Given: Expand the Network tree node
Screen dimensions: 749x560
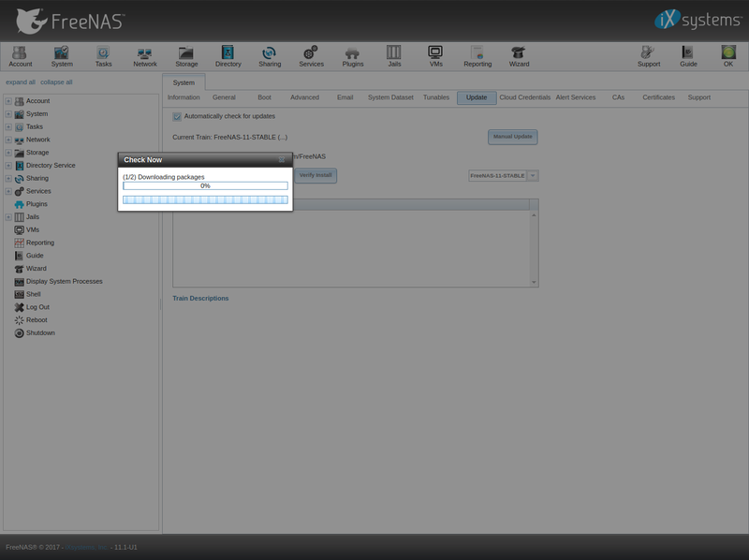Looking at the screenshot, I should pyautogui.click(x=8, y=140).
